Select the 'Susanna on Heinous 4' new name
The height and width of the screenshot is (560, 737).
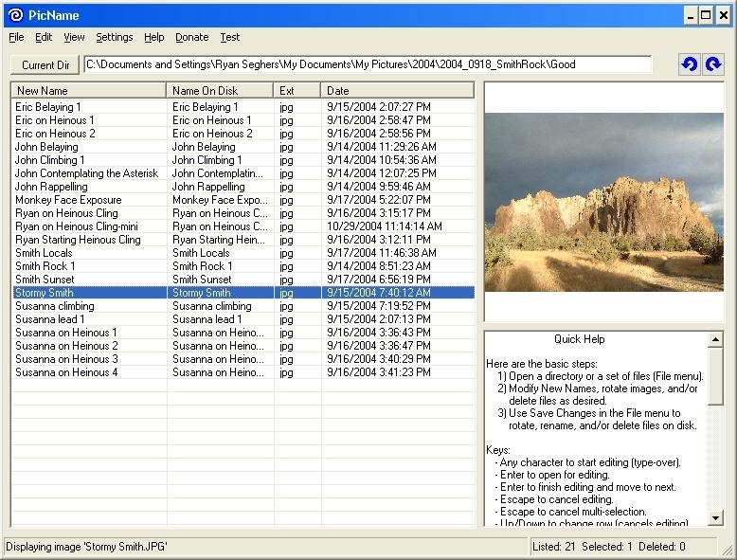[x=66, y=372]
